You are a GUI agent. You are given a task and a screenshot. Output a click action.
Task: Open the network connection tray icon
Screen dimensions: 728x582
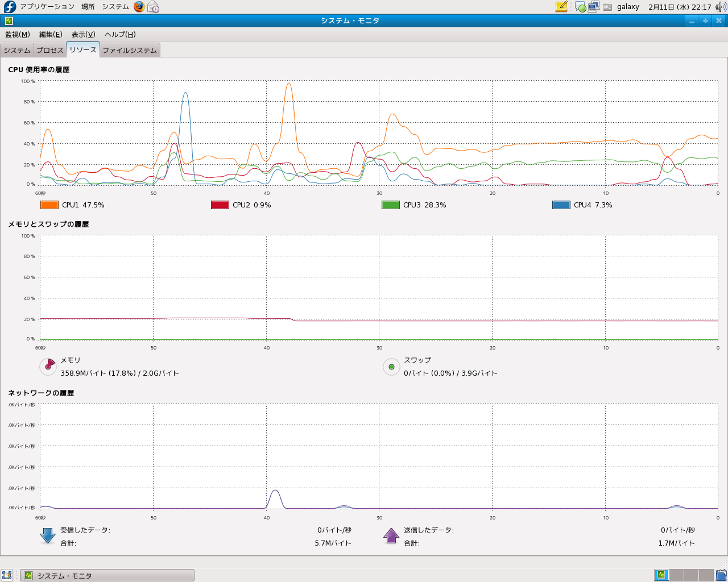point(594,7)
